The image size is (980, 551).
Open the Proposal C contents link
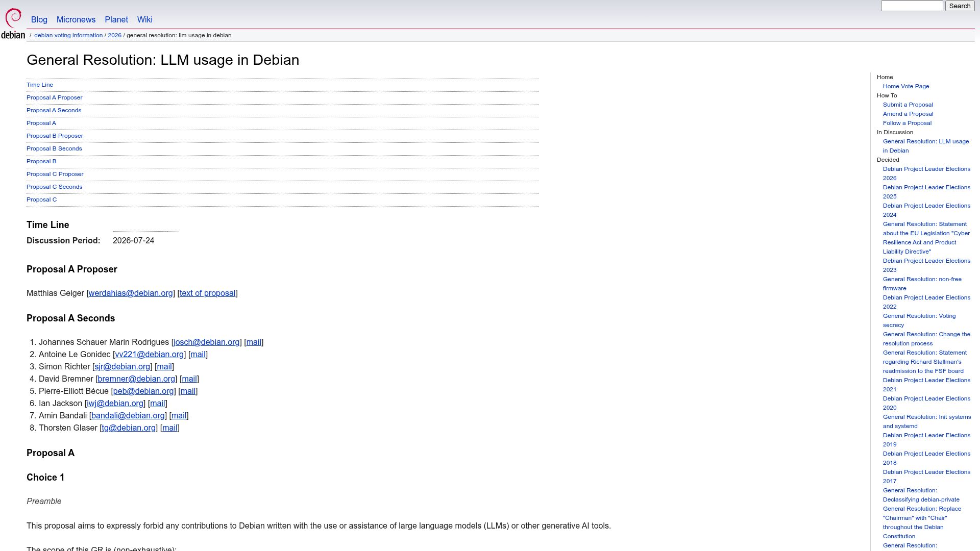pos(41,199)
